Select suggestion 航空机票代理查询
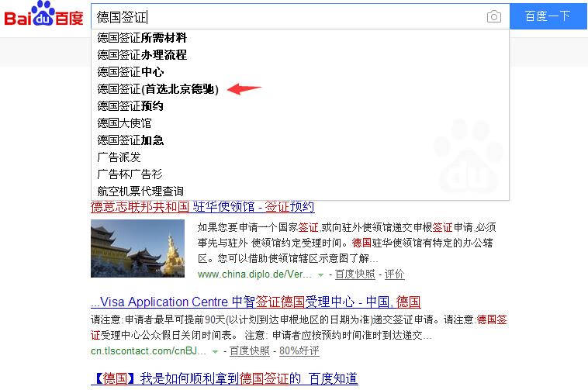 pos(299,191)
